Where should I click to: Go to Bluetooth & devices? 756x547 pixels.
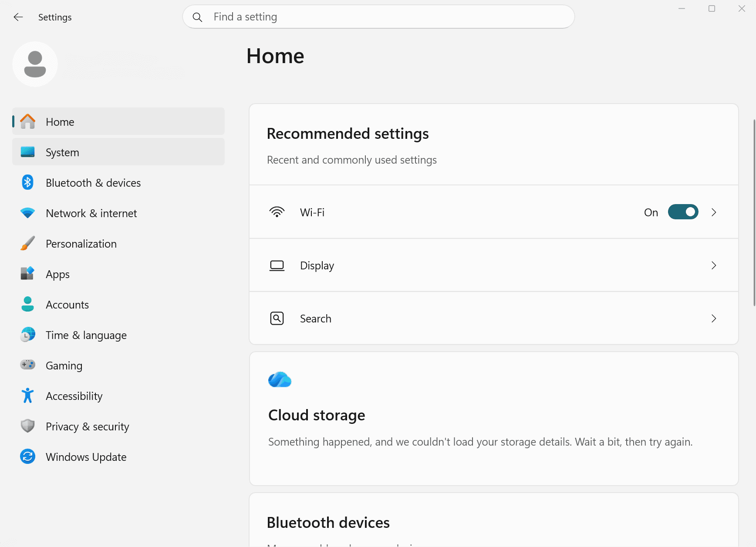tap(118, 182)
